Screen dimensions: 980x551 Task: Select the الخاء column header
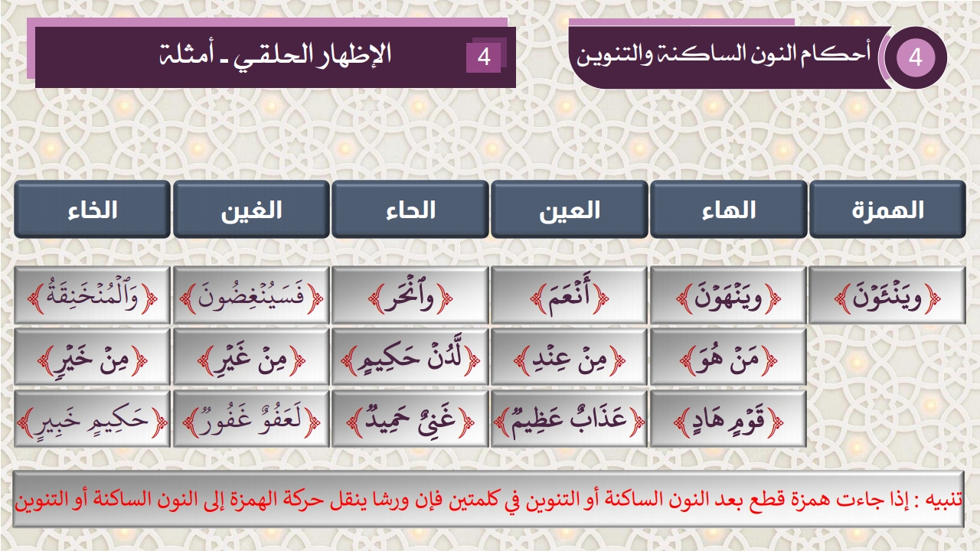pos(92,210)
